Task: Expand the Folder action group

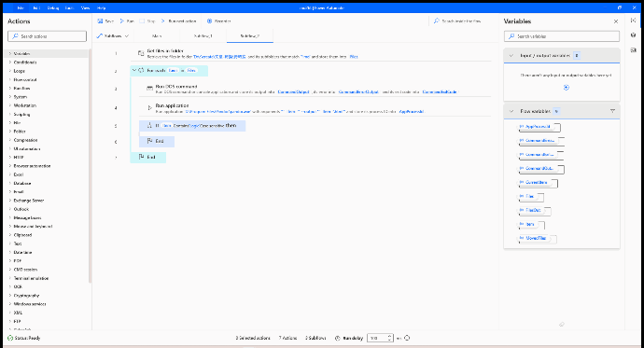Action: [10, 132]
